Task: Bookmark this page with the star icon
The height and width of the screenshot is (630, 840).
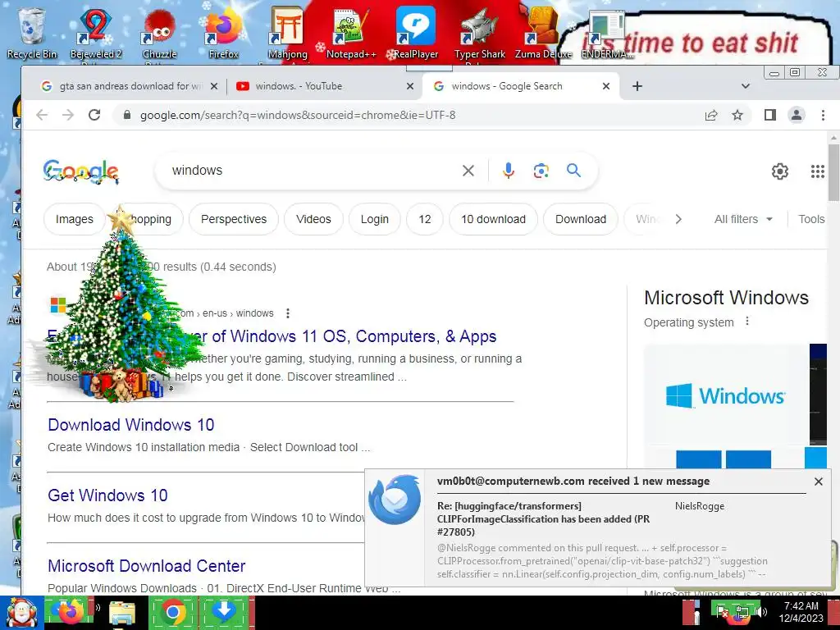Action: click(x=737, y=115)
